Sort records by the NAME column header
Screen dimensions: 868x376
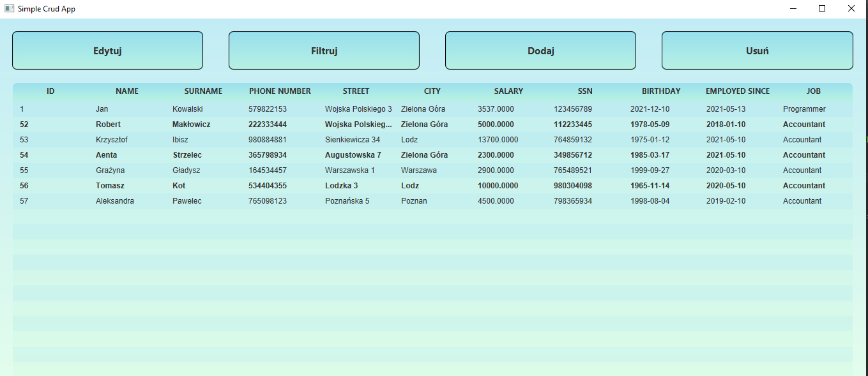point(126,91)
